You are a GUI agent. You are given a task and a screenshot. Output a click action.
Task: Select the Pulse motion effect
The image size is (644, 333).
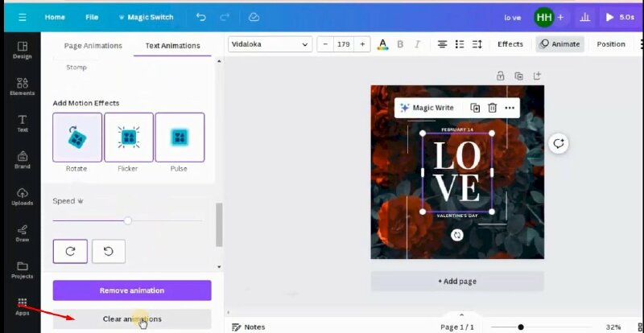[x=180, y=138]
